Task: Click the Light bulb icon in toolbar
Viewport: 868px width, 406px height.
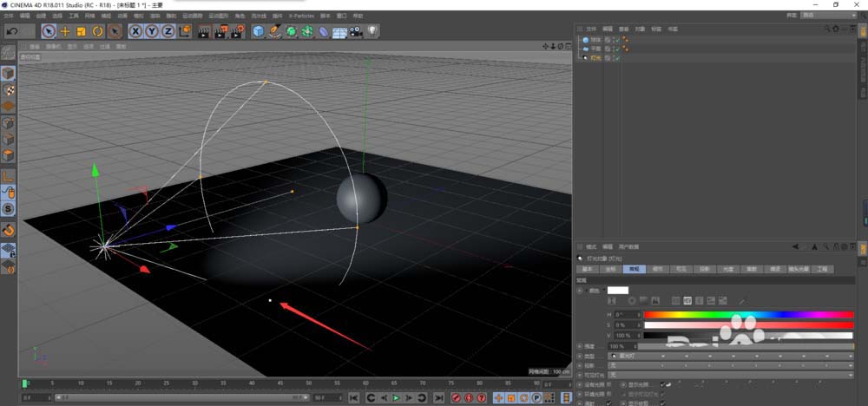Action: pos(372,31)
